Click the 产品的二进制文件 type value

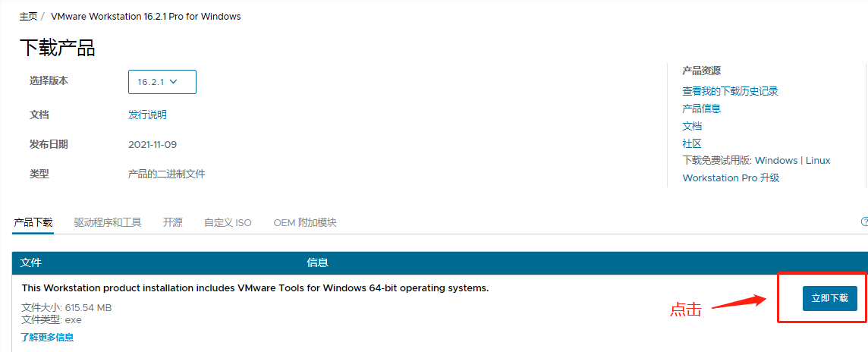(167, 174)
